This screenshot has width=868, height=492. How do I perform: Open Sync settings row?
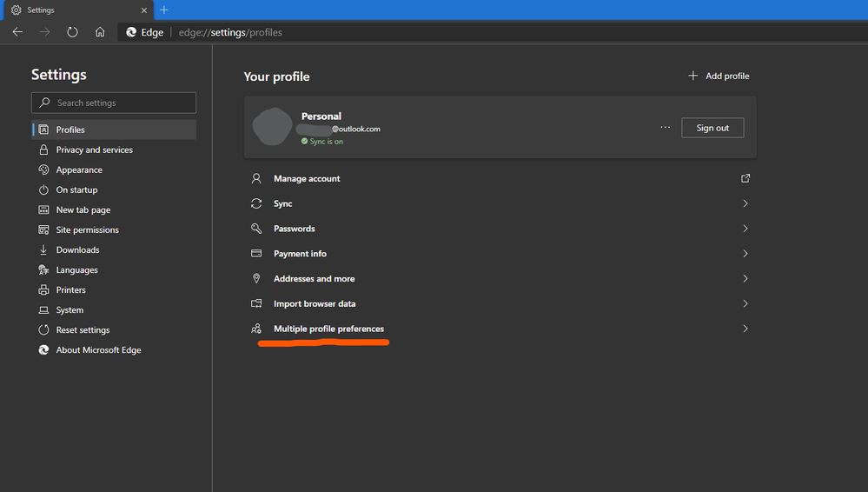coord(500,203)
